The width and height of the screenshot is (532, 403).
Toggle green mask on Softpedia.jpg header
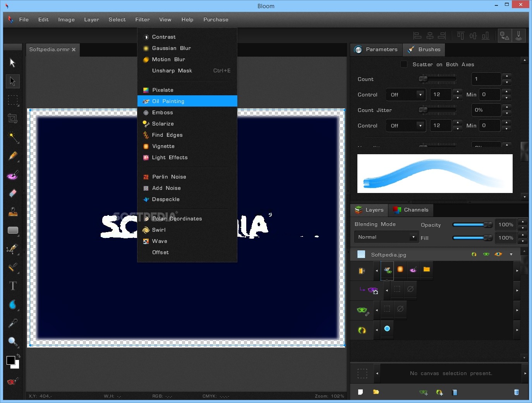[486, 254]
